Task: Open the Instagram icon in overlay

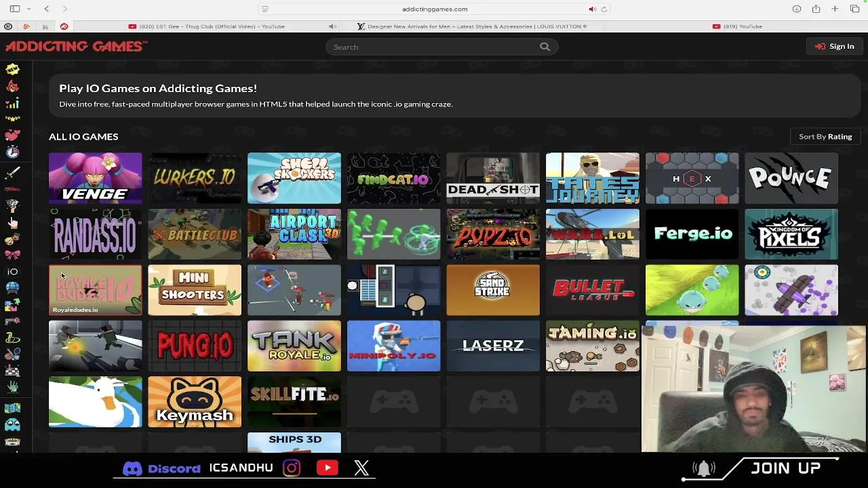Action: coord(292,468)
